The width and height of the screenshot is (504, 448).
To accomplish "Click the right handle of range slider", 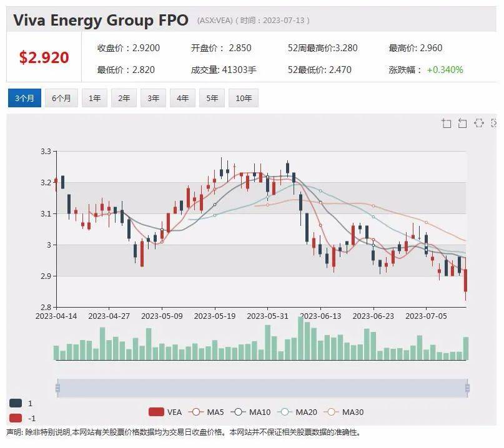I will 467,388.
